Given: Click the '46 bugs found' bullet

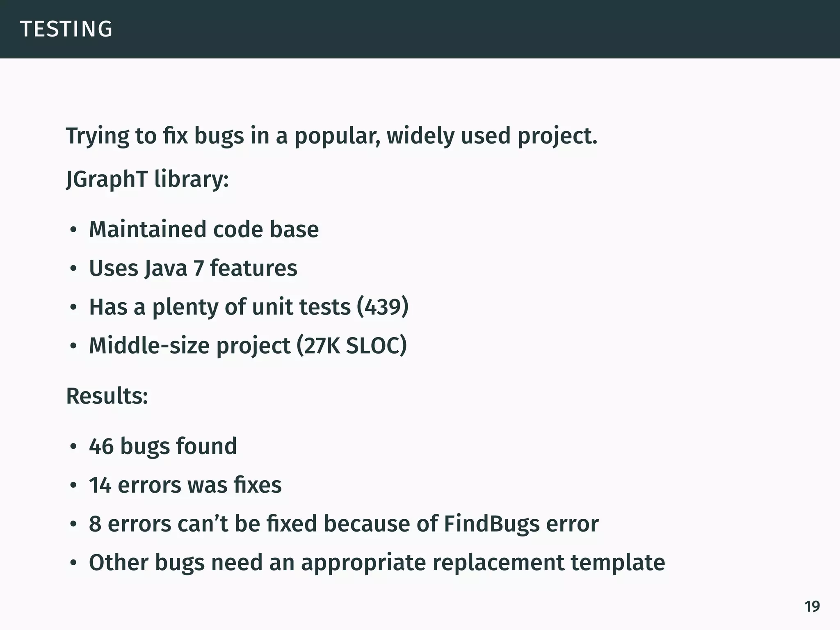Looking at the screenshot, I should [163, 446].
